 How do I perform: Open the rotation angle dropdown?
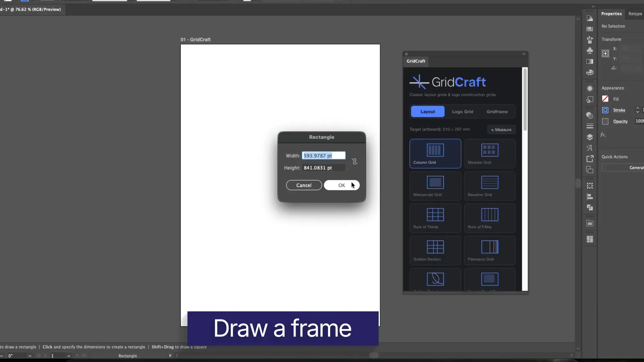tap(30, 356)
